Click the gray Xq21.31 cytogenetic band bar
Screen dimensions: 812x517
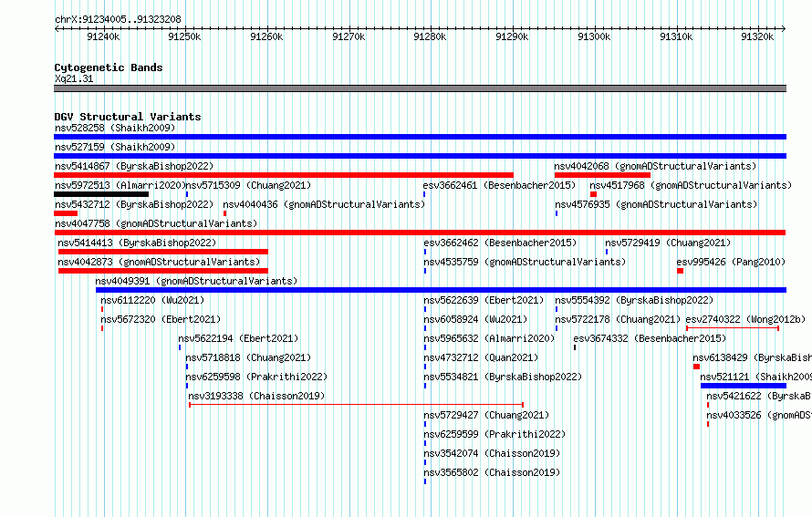coord(420,88)
